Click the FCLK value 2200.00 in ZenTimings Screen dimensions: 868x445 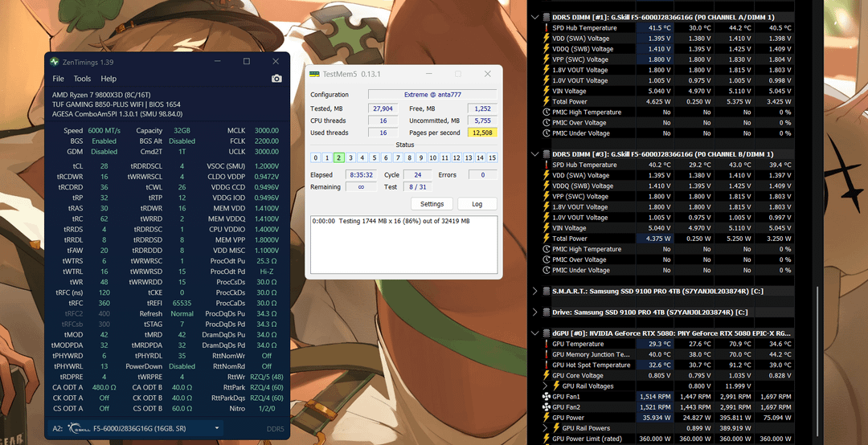(267, 141)
